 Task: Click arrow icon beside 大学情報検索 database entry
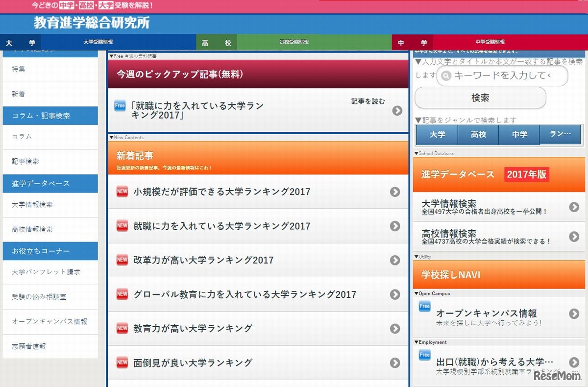tap(574, 207)
